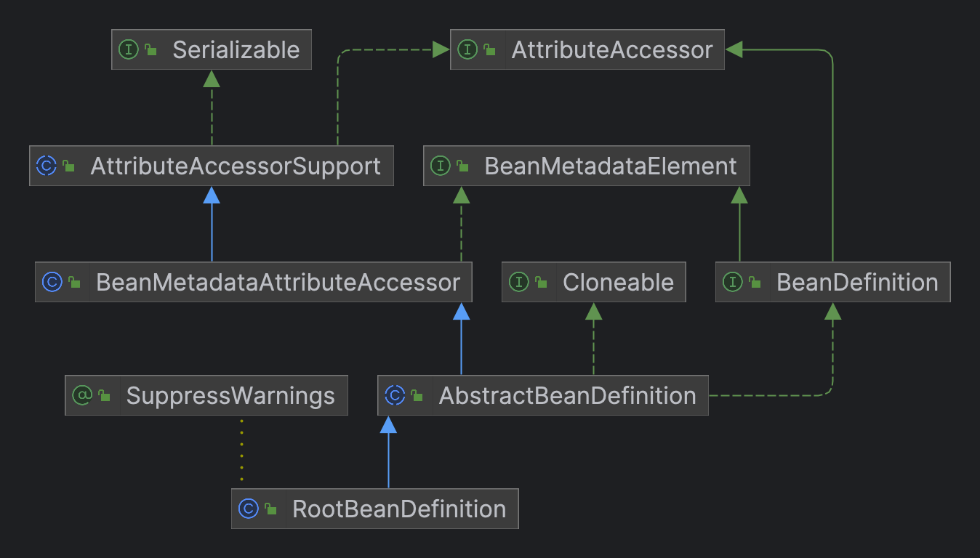This screenshot has width=980, height=558.
Task: Click the abstract class icon on AbstractBeanDefinition
Action: tap(394, 395)
